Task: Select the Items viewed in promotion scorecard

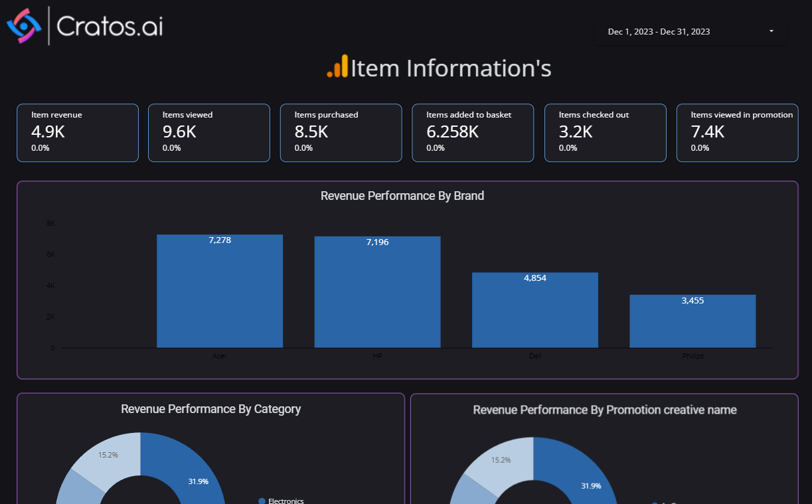Action: tap(737, 133)
